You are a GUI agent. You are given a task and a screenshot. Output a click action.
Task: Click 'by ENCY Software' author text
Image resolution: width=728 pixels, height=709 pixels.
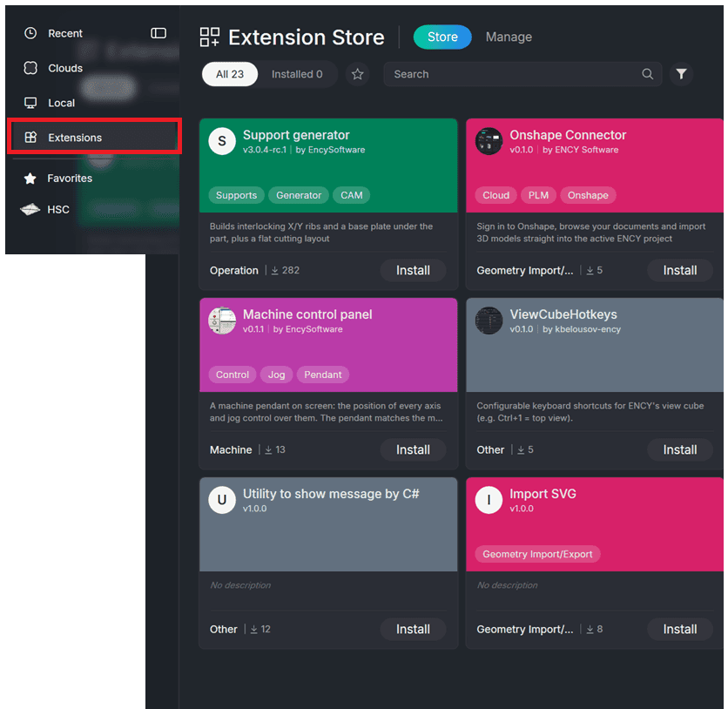click(x=580, y=150)
